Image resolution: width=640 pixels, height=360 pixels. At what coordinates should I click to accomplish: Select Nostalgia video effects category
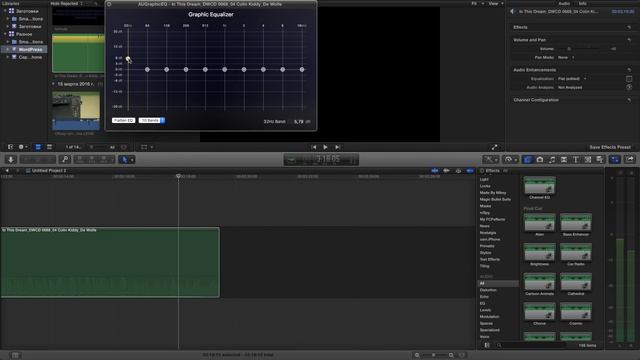pos(488,233)
